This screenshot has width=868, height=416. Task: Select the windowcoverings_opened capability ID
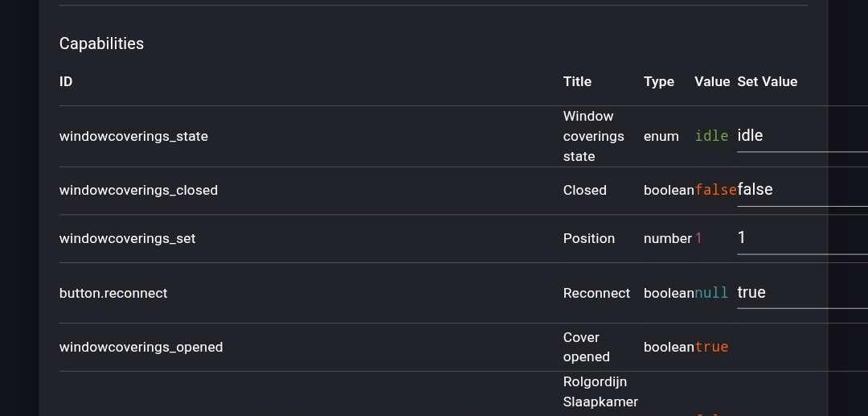tap(141, 347)
